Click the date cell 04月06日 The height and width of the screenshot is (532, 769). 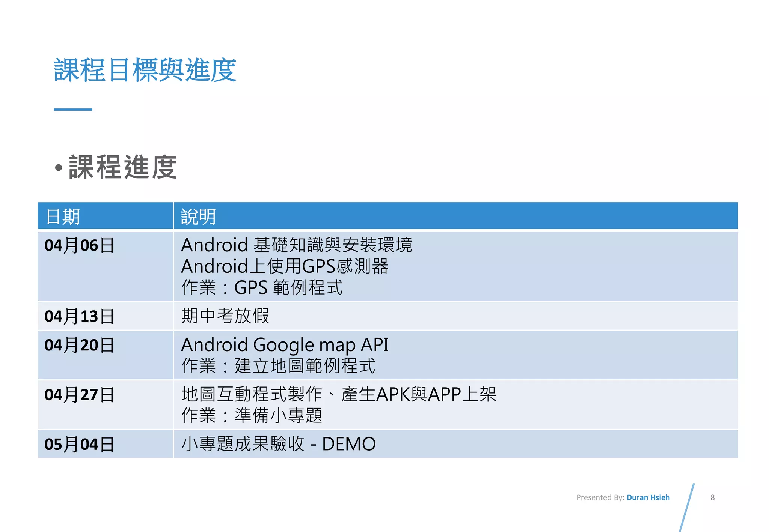coord(106,266)
